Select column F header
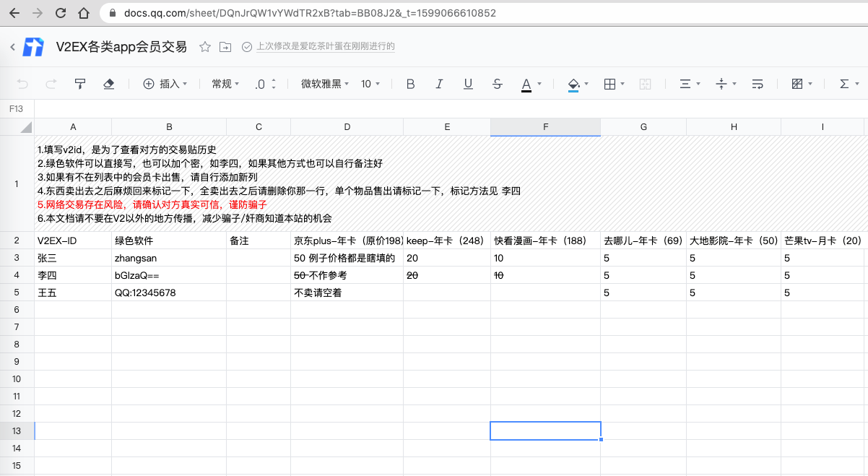868x476 pixels. point(545,127)
